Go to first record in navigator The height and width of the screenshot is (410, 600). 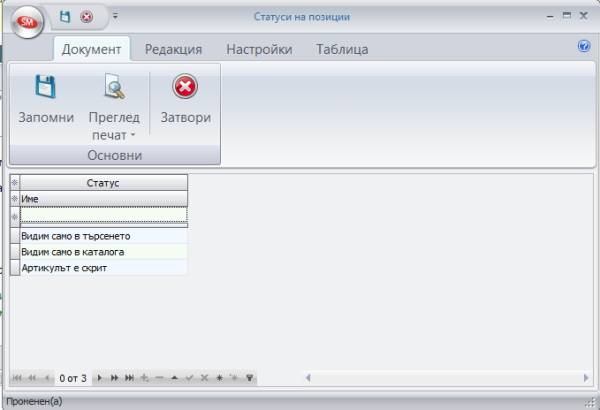(16, 378)
